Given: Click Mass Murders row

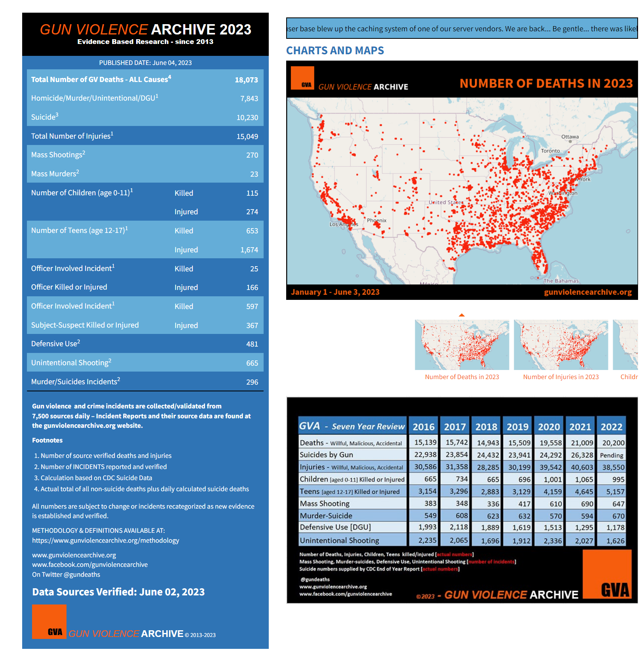Looking at the screenshot, I should click(x=145, y=174).
